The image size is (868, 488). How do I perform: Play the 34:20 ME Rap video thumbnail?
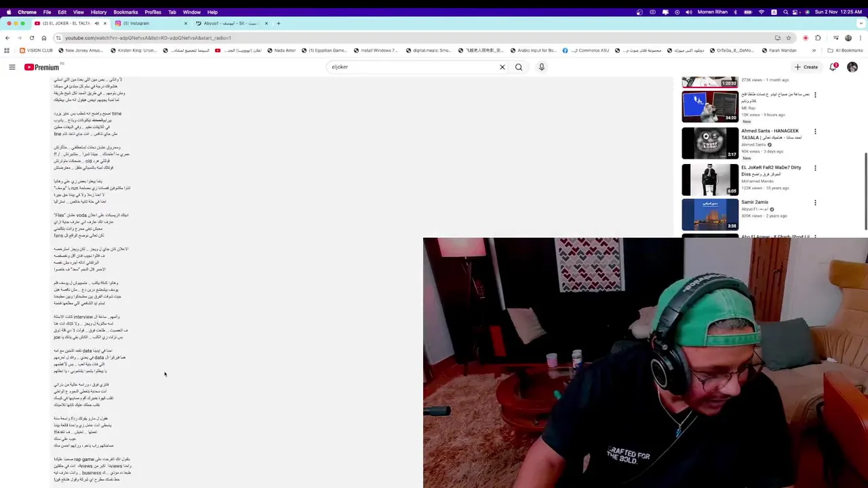click(x=710, y=106)
